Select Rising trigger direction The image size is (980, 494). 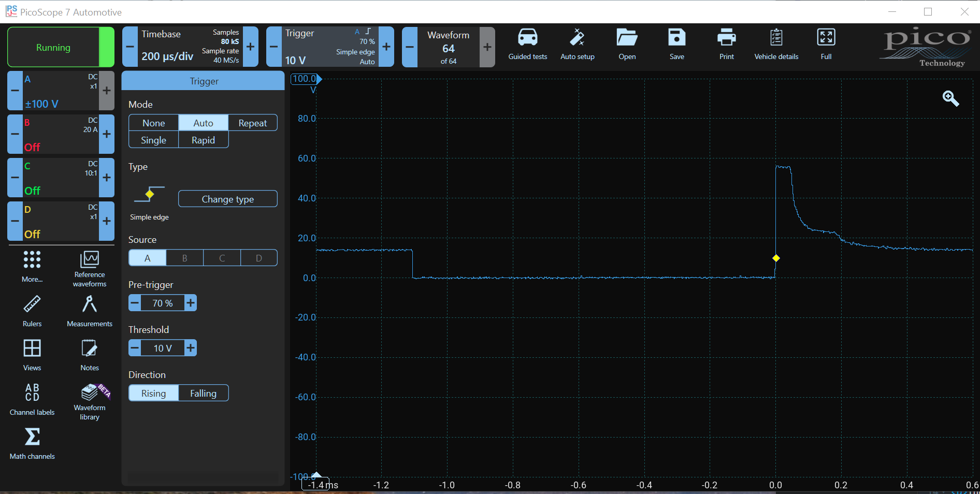tap(154, 393)
